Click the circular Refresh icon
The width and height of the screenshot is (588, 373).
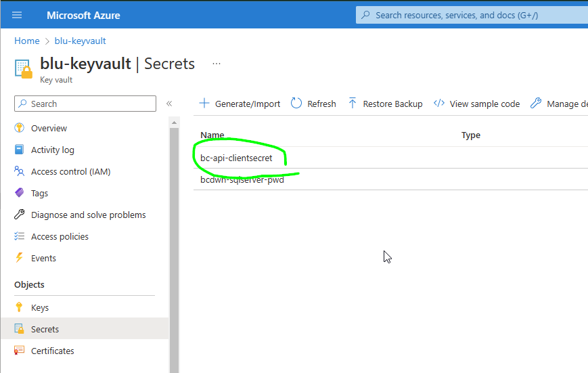[x=296, y=103]
